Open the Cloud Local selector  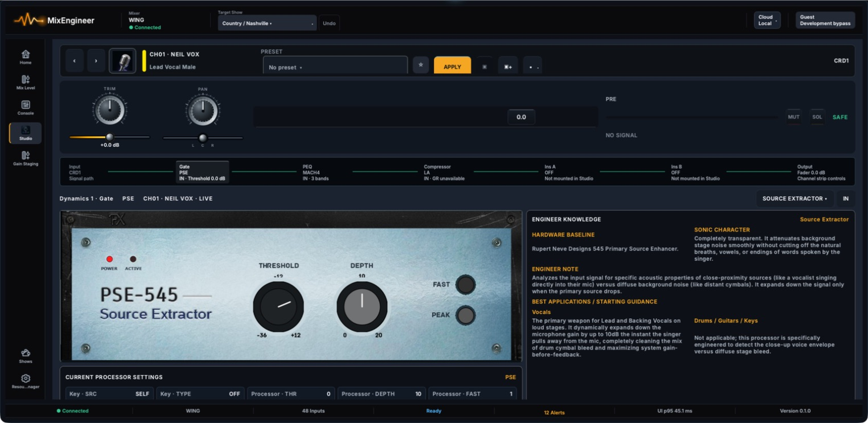click(x=767, y=20)
